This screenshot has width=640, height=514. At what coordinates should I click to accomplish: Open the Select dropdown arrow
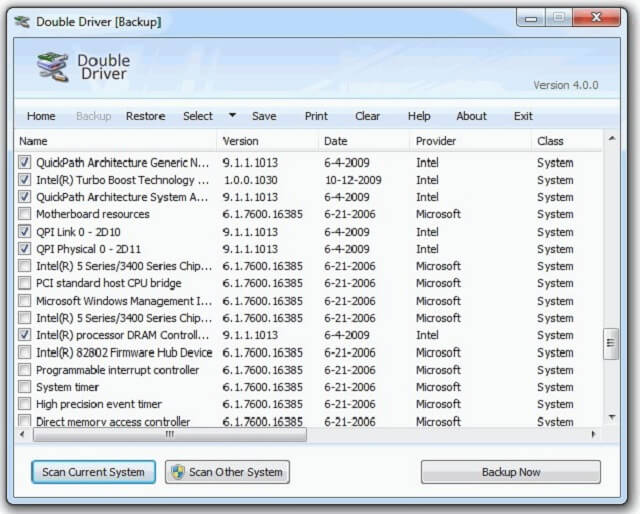point(232,116)
